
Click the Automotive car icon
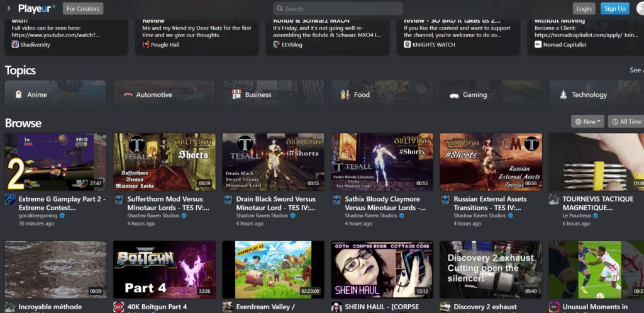coord(127,94)
